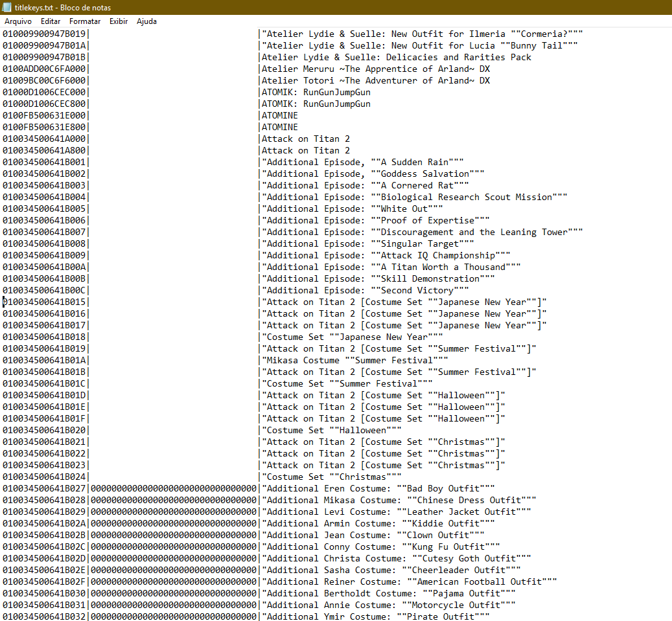The image size is (672, 621).
Task: Click the text Goddess Salvation
Action: pyautogui.click(x=424, y=174)
